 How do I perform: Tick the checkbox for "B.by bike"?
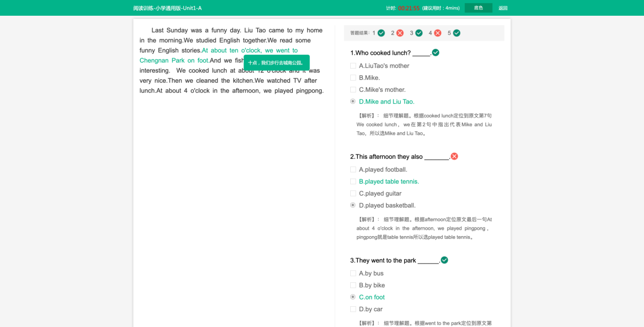[353, 285]
